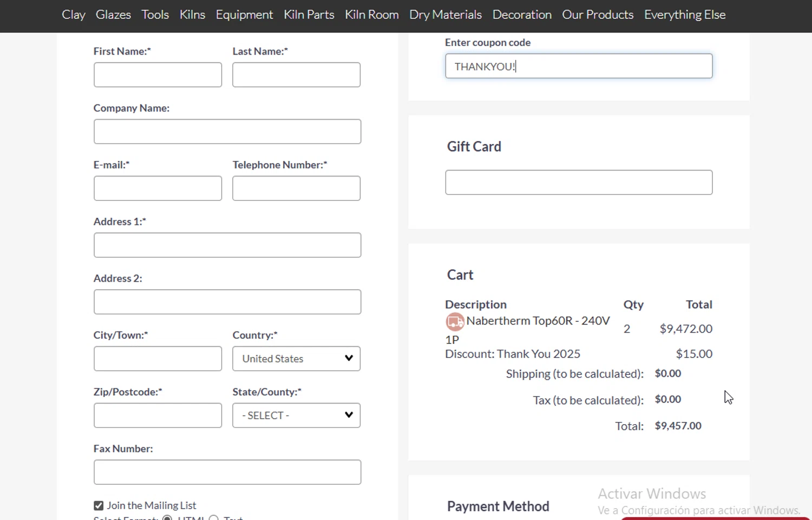Uncheck Join the Mailing List
812x520 pixels.
pyautogui.click(x=99, y=505)
